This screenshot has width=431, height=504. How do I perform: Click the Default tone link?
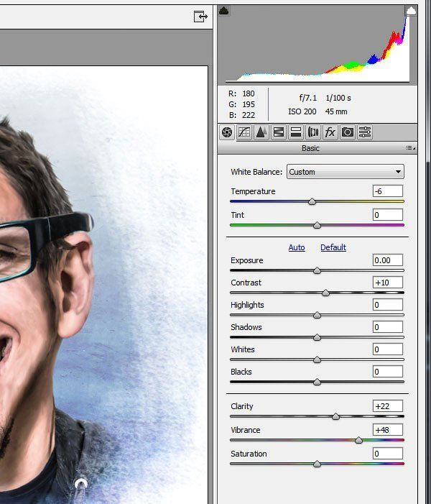point(333,247)
